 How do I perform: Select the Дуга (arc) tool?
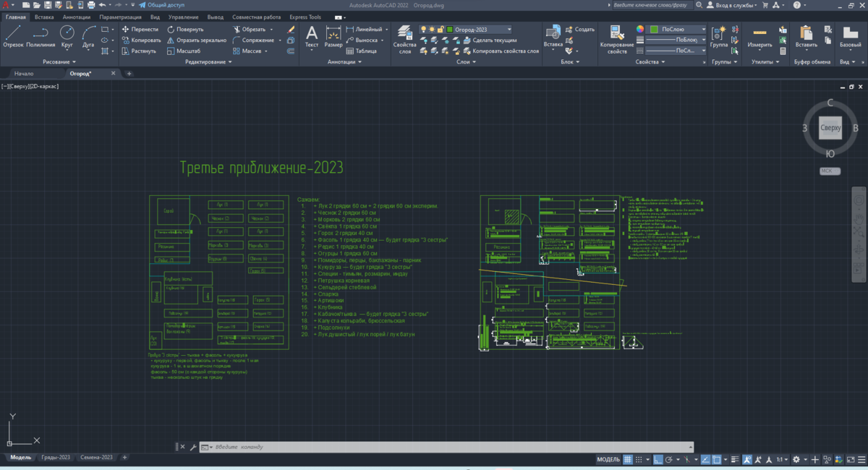point(88,36)
